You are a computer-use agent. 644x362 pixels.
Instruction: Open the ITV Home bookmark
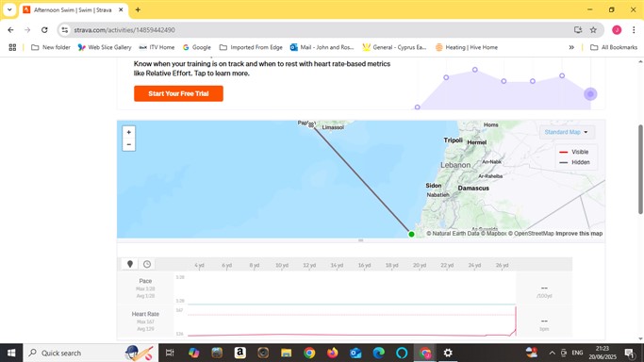[x=157, y=48]
